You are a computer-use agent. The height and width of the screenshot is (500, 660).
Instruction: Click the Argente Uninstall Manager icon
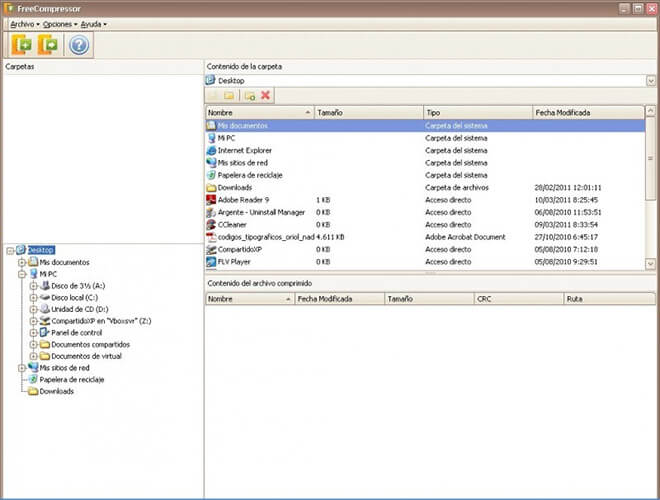(x=211, y=212)
